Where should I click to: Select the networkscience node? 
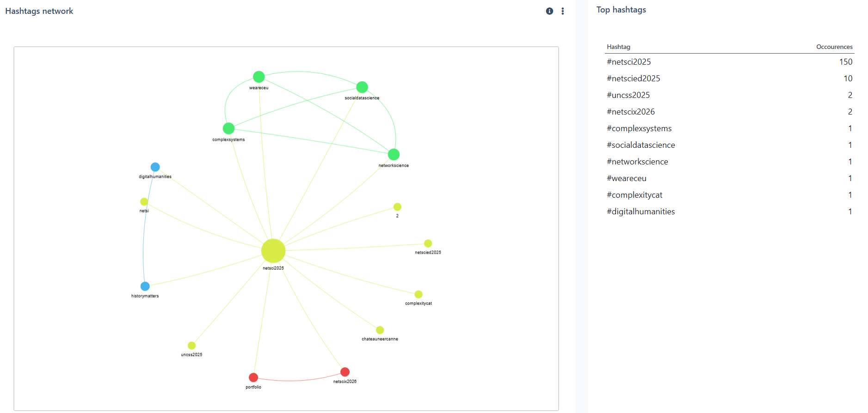tap(394, 154)
